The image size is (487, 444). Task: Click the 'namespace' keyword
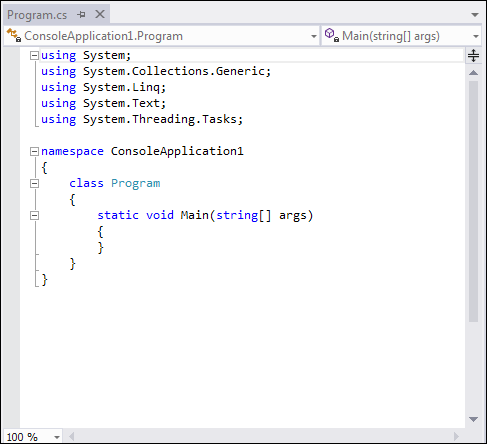[x=72, y=151]
